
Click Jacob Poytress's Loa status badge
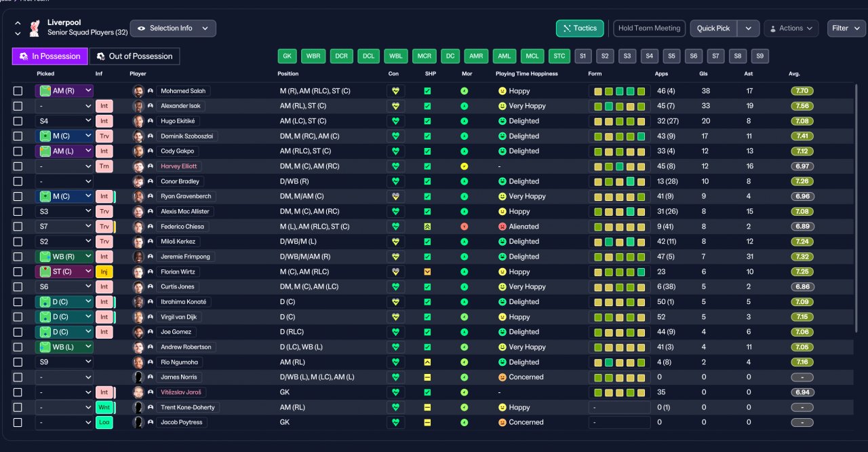104,422
